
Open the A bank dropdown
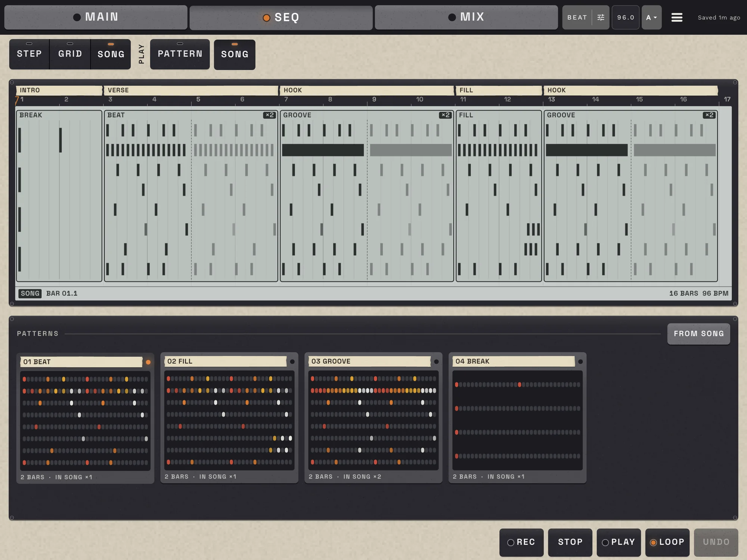(x=651, y=18)
